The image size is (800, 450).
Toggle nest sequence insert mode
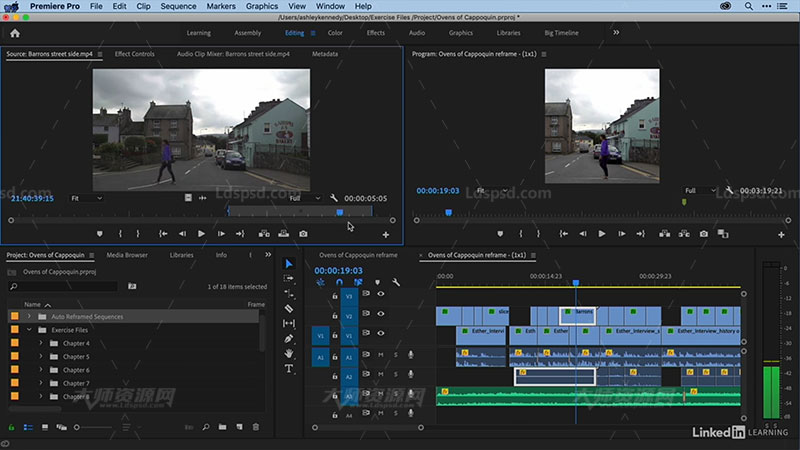coord(320,282)
